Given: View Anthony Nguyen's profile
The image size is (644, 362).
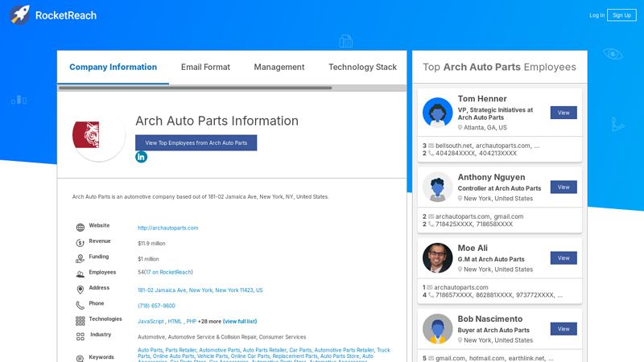Looking at the screenshot, I should pyautogui.click(x=563, y=187).
